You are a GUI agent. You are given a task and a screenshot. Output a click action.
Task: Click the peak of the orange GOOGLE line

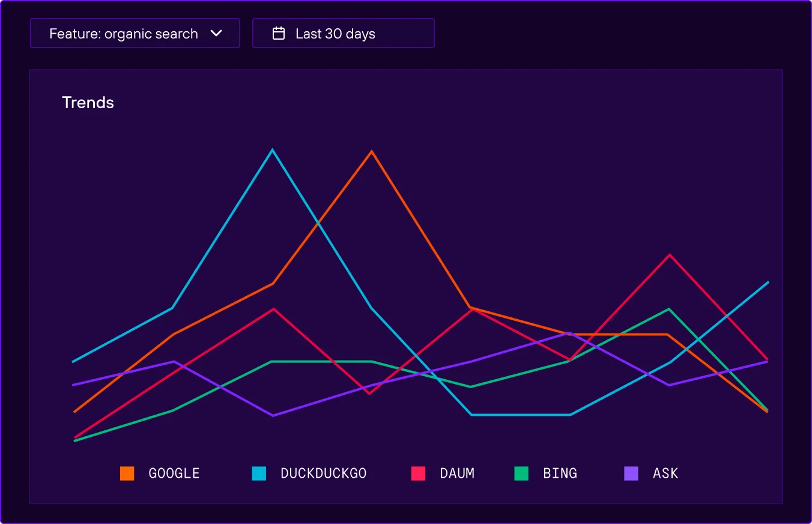[372, 151]
